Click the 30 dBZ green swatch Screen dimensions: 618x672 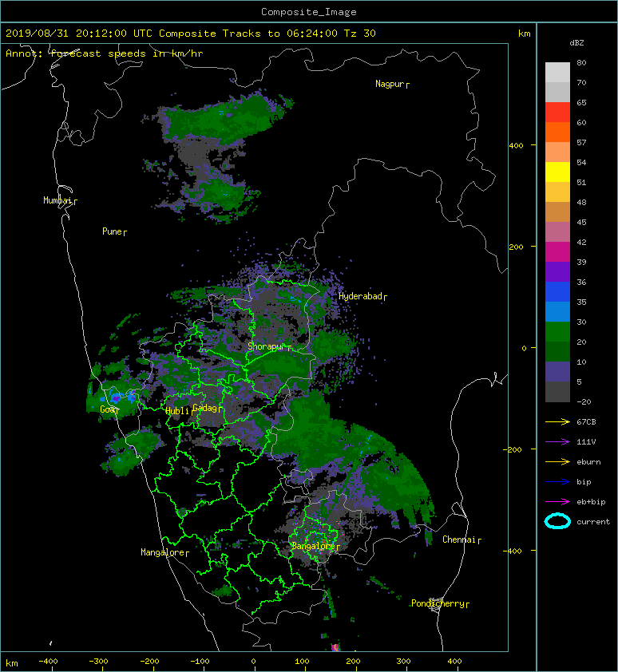coord(557,332)
